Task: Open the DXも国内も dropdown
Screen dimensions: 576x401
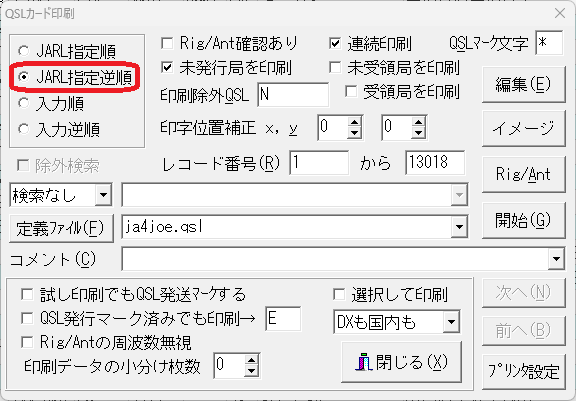Action: pyautogui.click(x=451, y=322)
